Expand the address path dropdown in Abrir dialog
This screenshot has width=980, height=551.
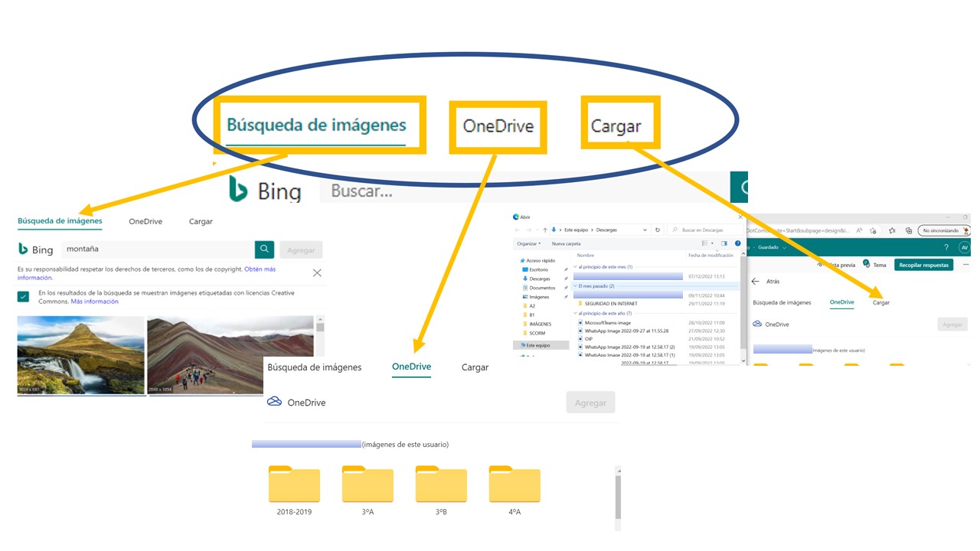coord(645,230)
